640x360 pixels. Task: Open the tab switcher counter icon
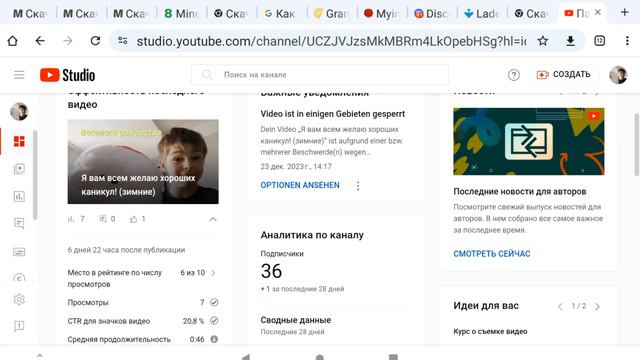click(599, 41)
